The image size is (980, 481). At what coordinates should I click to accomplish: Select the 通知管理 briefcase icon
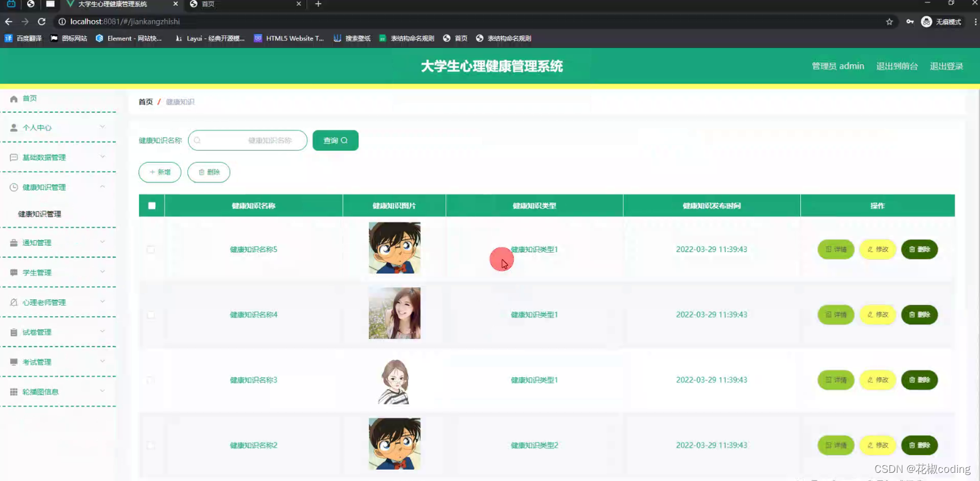[x=13, y=242]
